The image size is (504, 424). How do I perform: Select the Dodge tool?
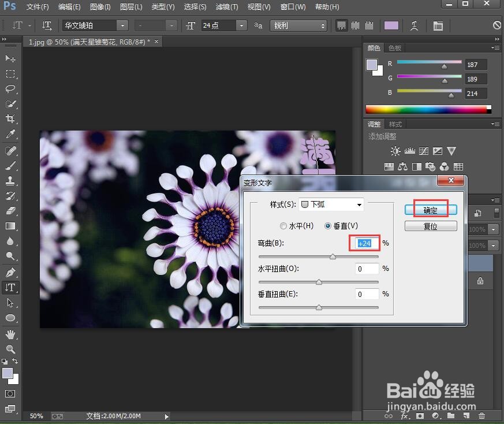[10, 256]
